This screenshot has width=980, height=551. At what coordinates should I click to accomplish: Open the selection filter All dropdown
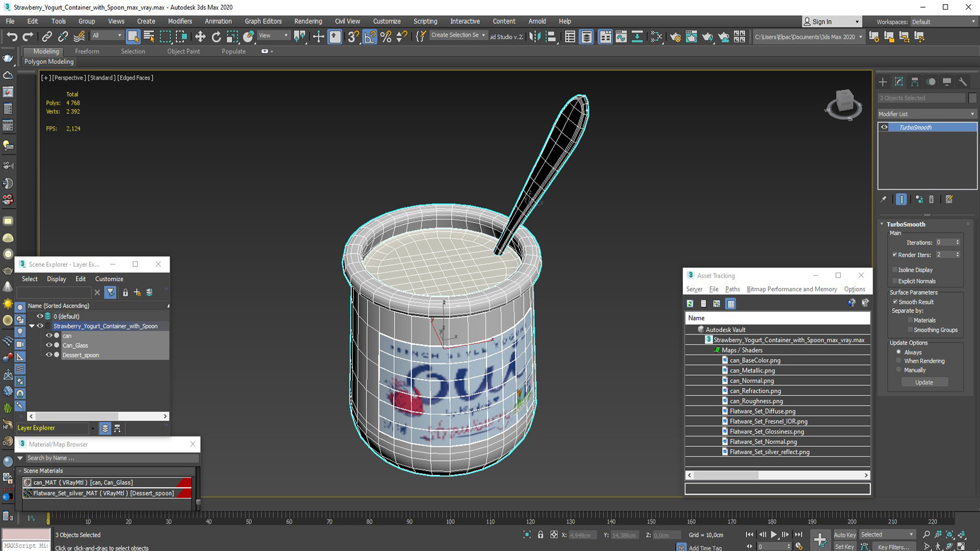[x=107, y=35]
